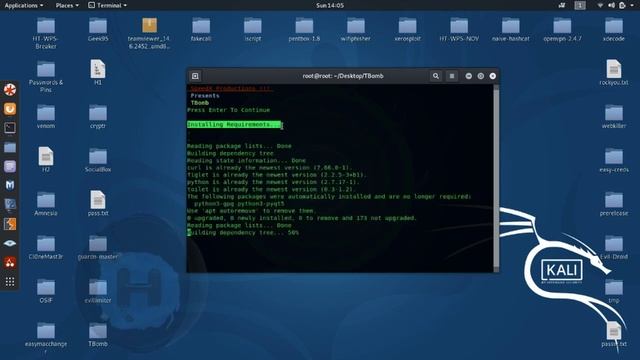
Task: Select the openvpn-2.4.7 folder
Action: (562, 30)
